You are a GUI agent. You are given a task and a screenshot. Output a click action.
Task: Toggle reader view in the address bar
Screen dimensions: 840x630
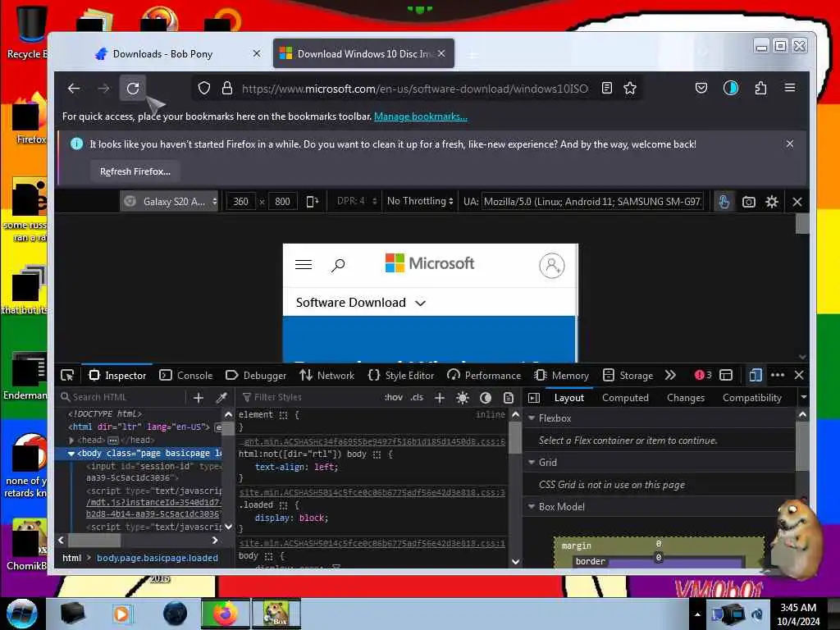click(x=607, y=89)
